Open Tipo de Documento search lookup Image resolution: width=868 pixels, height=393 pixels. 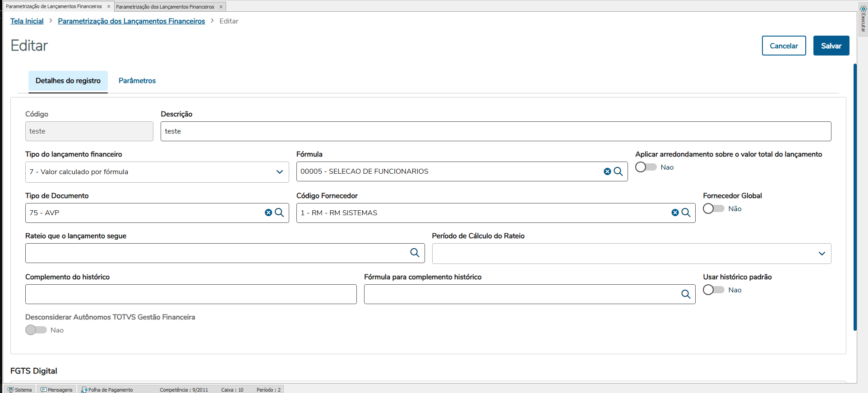pyautogui.click(x=279, y=213)
